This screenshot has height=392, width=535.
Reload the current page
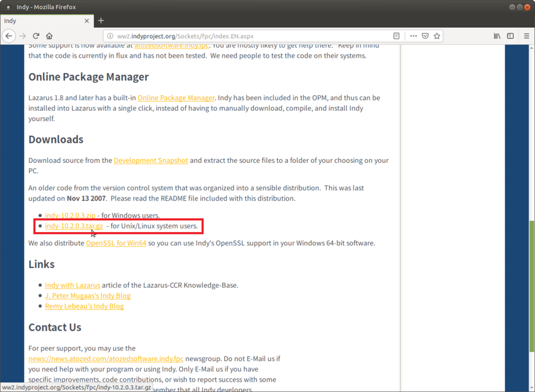pos(36,36)
